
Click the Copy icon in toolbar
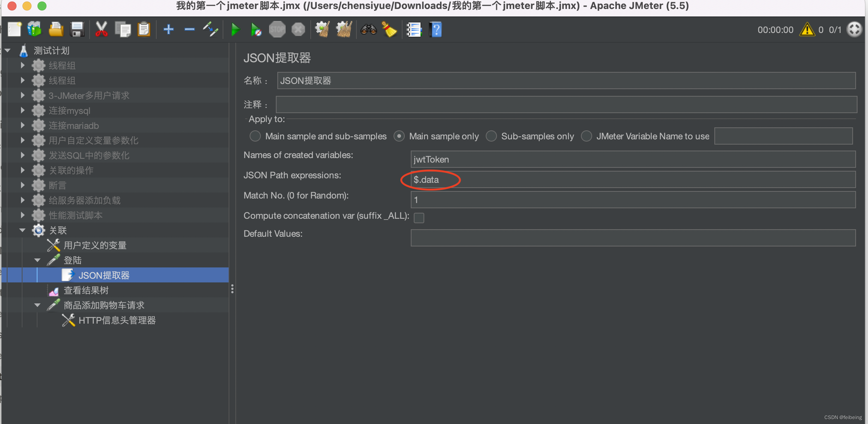point(123,29)
